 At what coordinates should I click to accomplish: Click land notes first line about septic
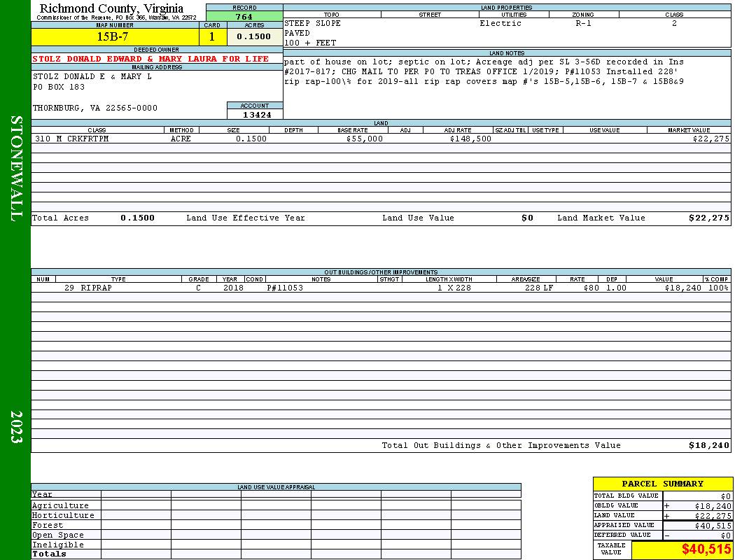pos(484,62)
